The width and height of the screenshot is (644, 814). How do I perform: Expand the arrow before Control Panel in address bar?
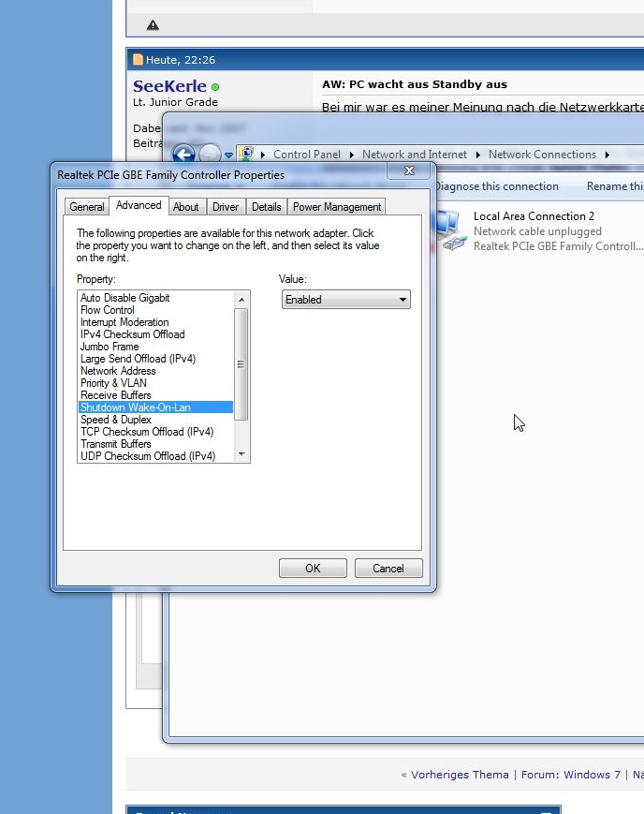point(263,155)
